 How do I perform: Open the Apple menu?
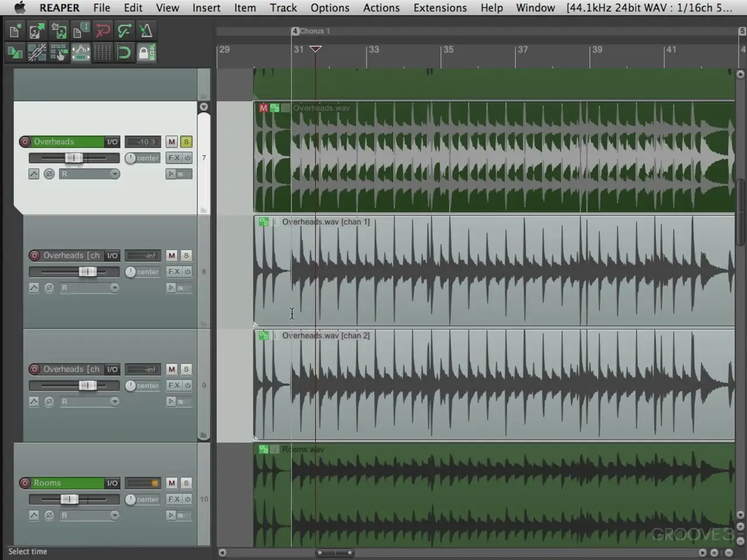20,8
